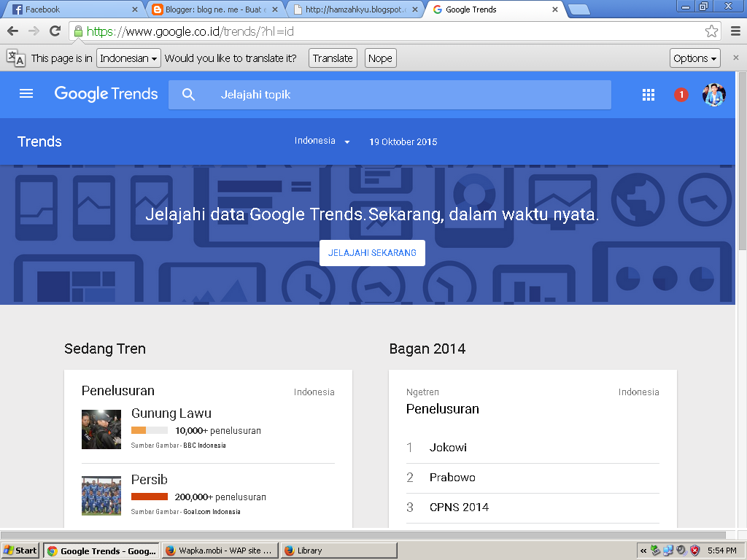Click the Gunung Lawu search volume bar
747x560 pixels.
149,430
